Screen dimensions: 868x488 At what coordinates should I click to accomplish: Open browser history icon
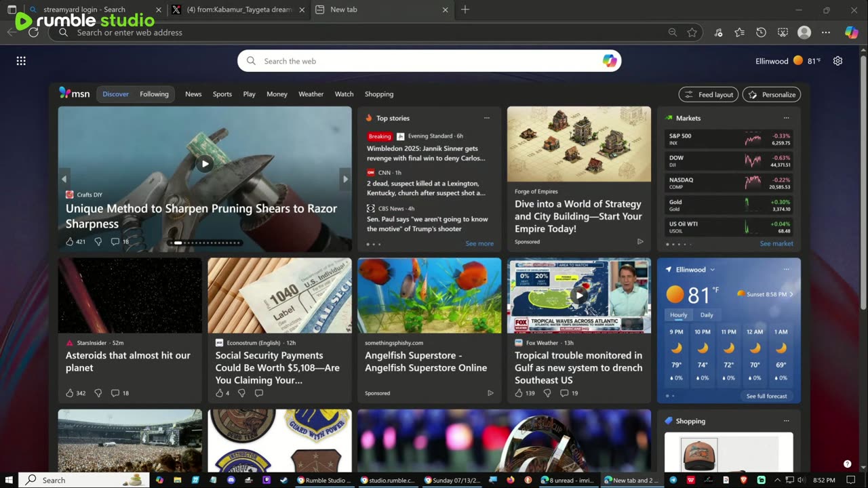(761, 33)
